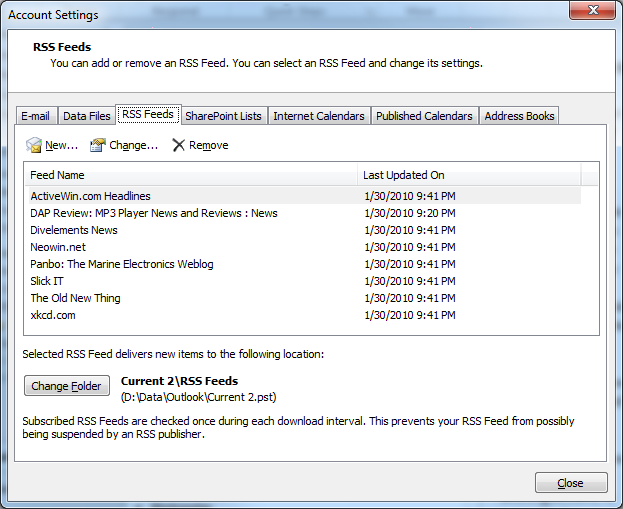Select DAP Review MP3 Player News feed
This screenshot has width=623, height=509.
305,213
